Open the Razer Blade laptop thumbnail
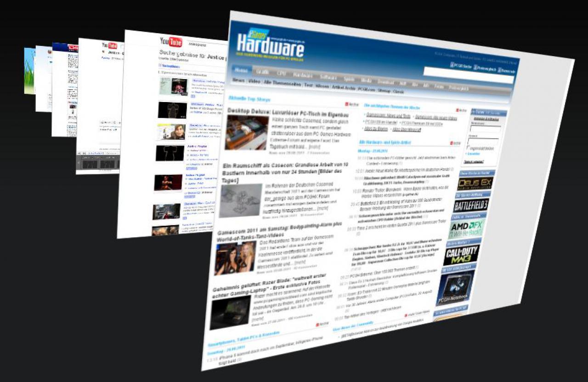Screen dimensions: 588x382 pyautogui.click(x=231, y=312)
